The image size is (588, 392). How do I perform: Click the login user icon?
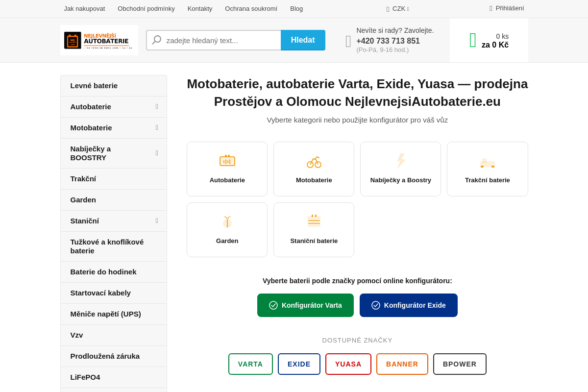click(x=491, y=8)
